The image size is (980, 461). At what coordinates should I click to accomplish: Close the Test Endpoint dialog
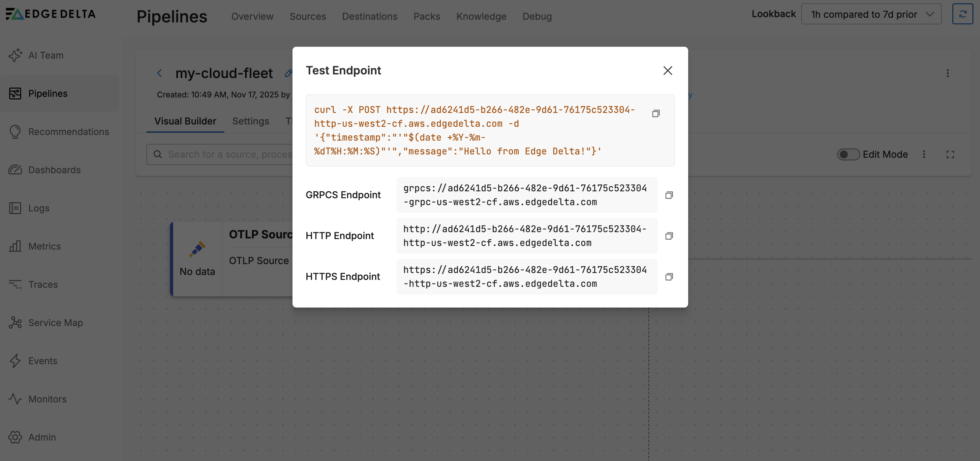point(667,71)
